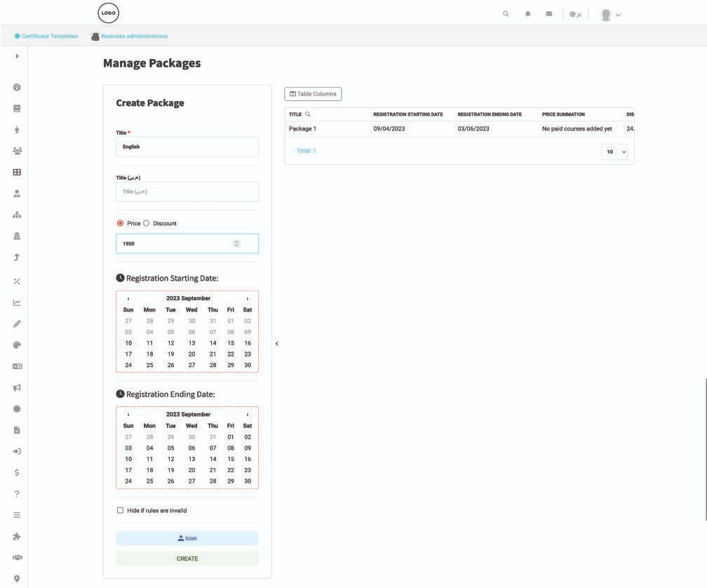The height and width of the screenshot is (588, 707).
Task: Go to previous month in ending date calendar
Action: pyautogui.click(x=128, y=415)
